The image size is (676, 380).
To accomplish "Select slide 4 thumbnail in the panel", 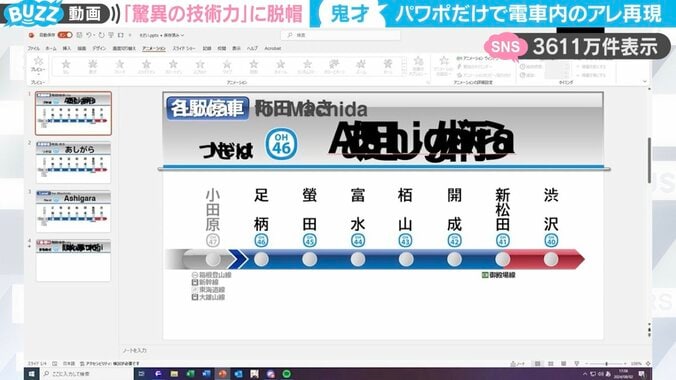I will pyautogui.click(x=73, y=261).
